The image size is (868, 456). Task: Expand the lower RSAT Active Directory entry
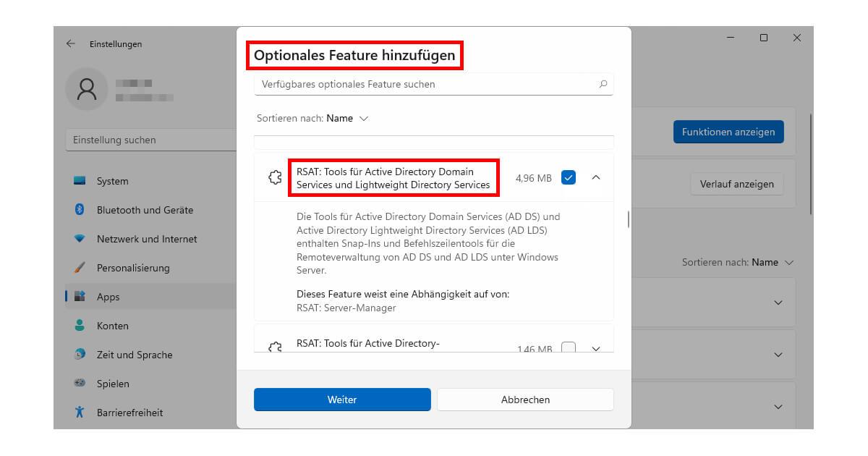[595, 348]
